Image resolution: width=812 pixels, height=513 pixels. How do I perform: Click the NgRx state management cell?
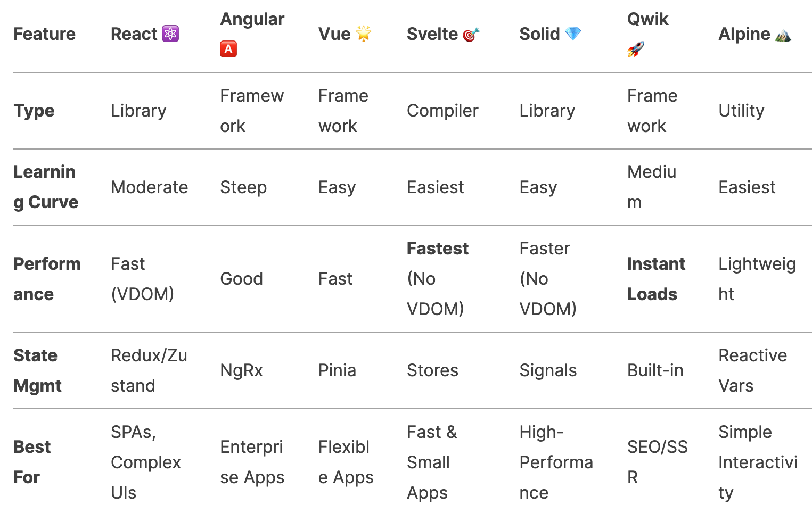[242, 370]
